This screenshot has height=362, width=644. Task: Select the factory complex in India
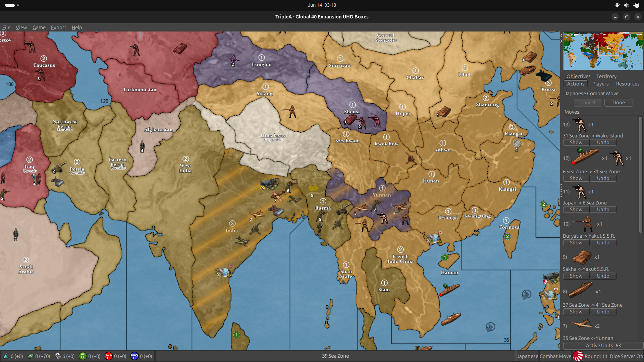[x=276, y=211]
